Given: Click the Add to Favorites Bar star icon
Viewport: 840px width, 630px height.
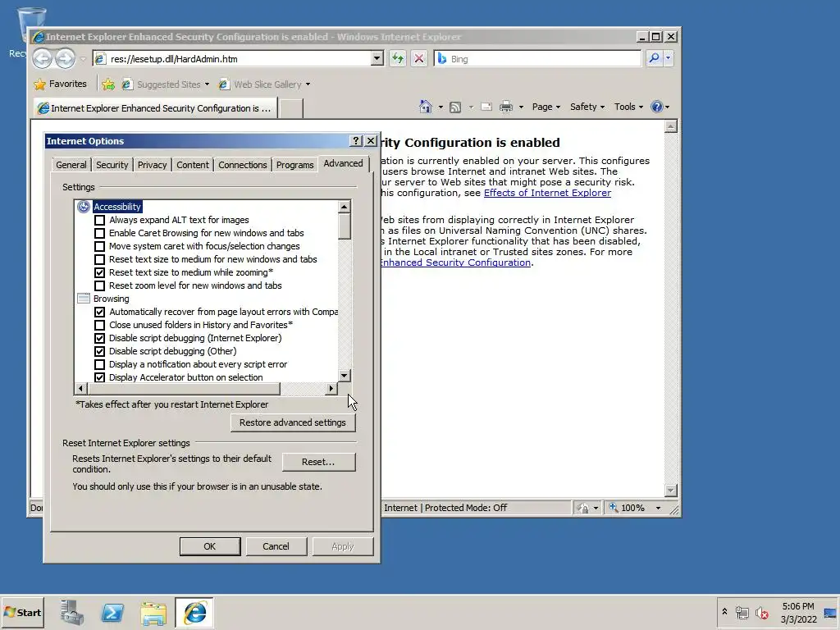Looking at the screenshot, I should 108,84.
